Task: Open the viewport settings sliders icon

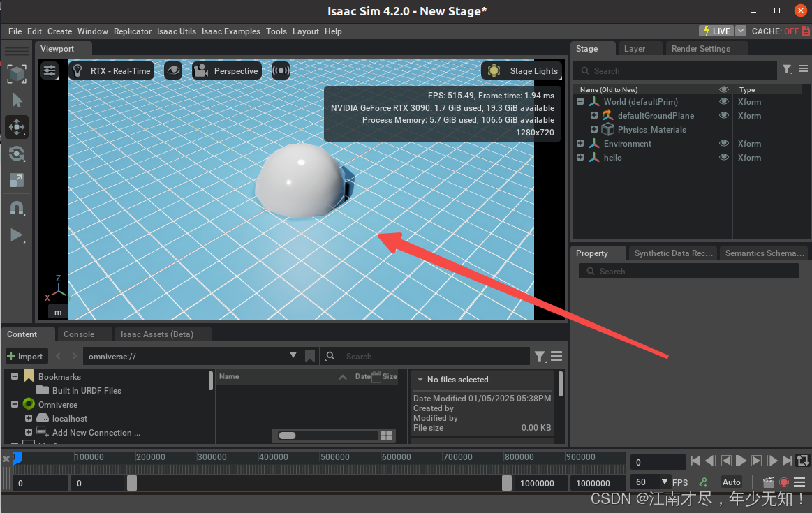Action: [50, 70]
